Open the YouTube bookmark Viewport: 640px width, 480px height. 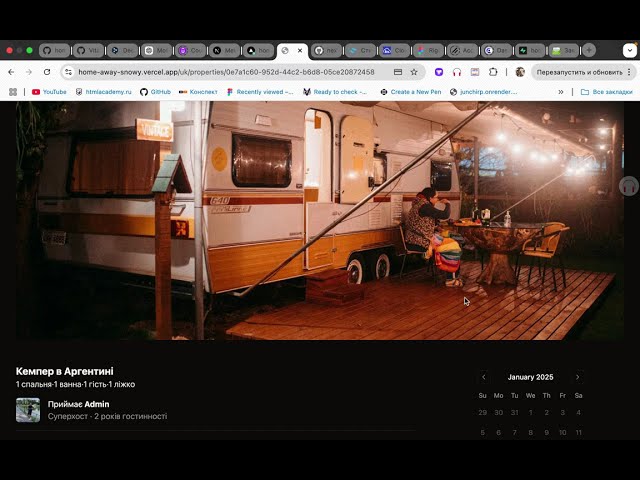tap(49, 92)
